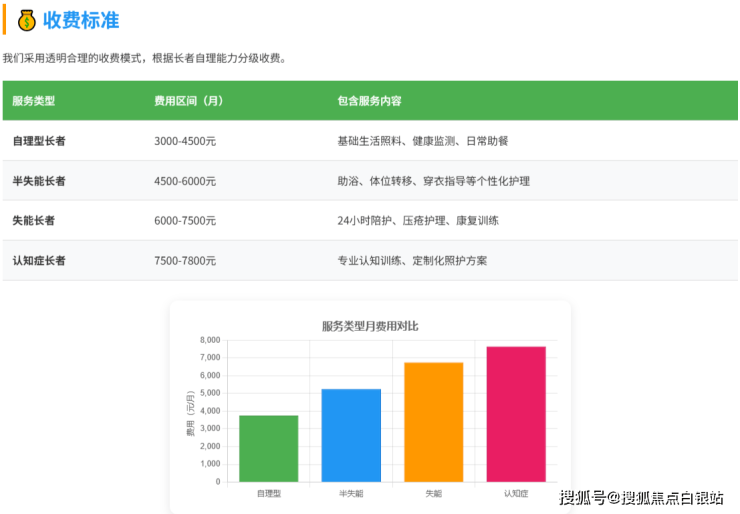Click the pink 认知症 bar in chart
The image size is (740, 514).
pyautogui.click(x=516, y=414)
